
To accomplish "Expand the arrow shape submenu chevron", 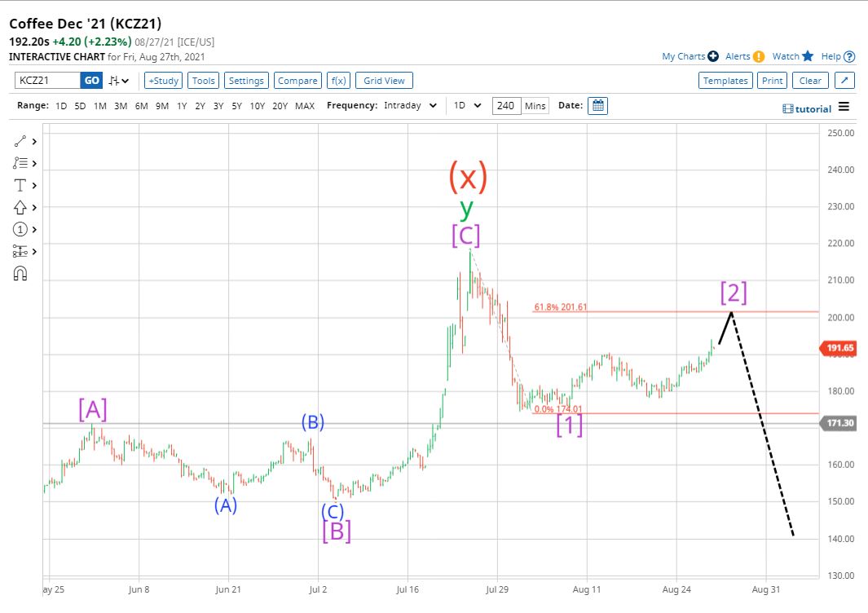I will [34, 207].
